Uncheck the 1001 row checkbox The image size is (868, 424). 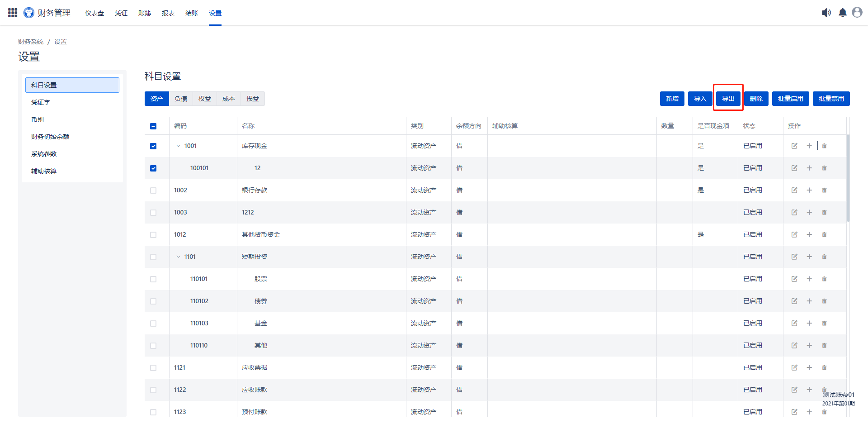point(153,146)
